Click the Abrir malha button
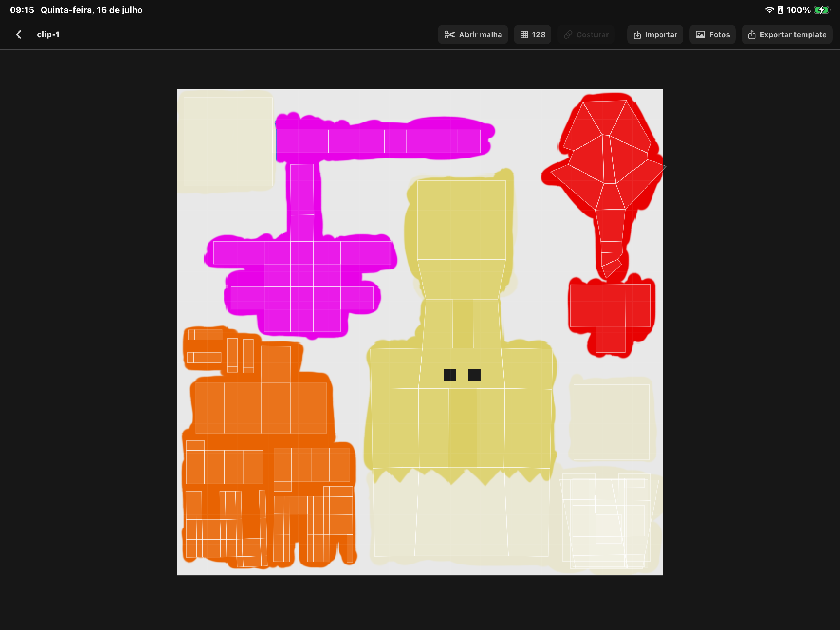This screenshot has width=840, height=630. tap(473, 34)
